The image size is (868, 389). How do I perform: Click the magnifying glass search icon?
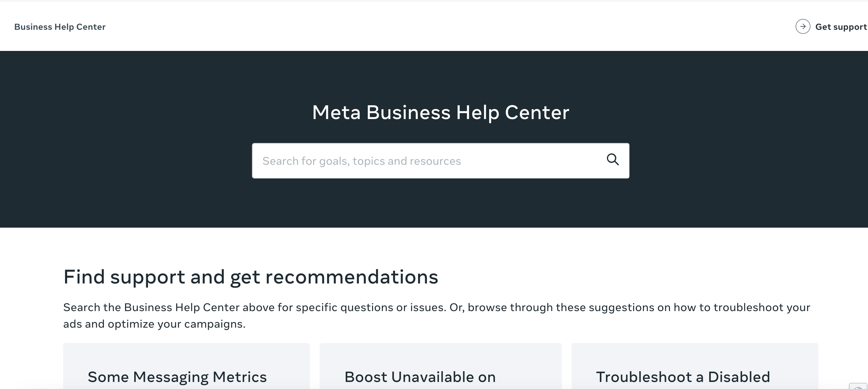coord(613,160)
